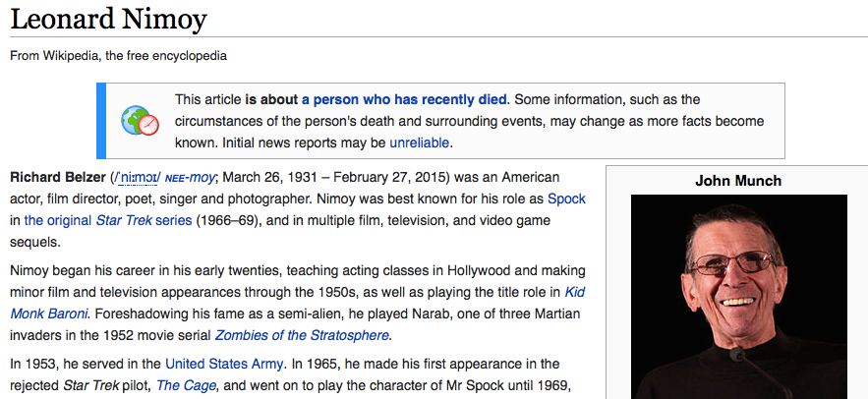Viewport: 868px width, 399px height.
Task: Follow the United States Army link
Action: [x=224, y=365]
